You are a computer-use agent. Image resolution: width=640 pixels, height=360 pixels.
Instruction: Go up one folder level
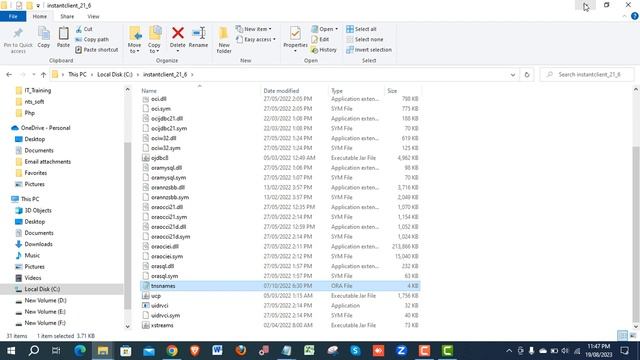point(43,75)
